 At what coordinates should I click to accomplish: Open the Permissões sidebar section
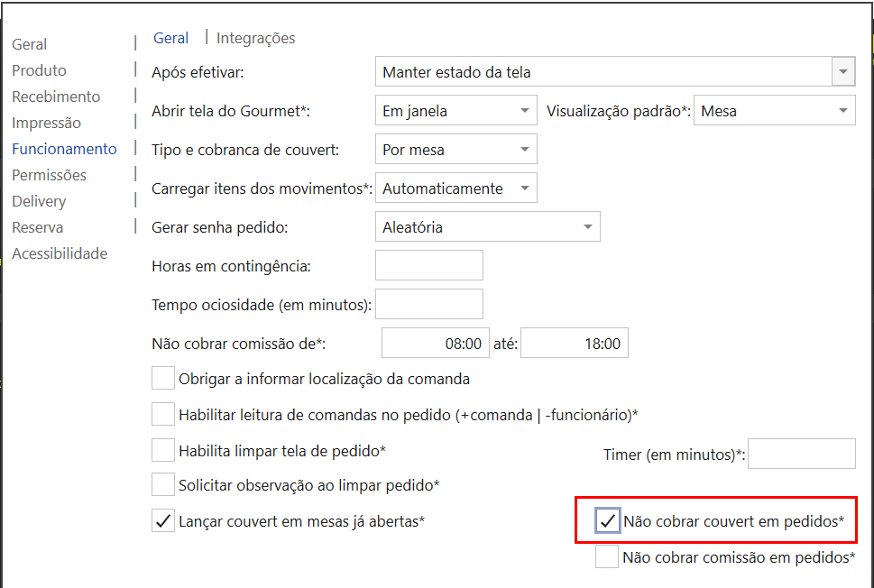click(x=49, y=175)
